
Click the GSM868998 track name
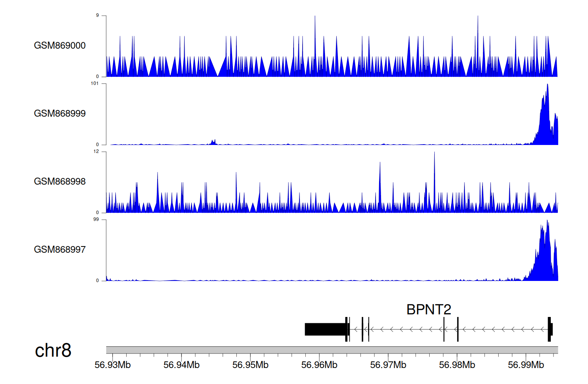coord(60,181)
